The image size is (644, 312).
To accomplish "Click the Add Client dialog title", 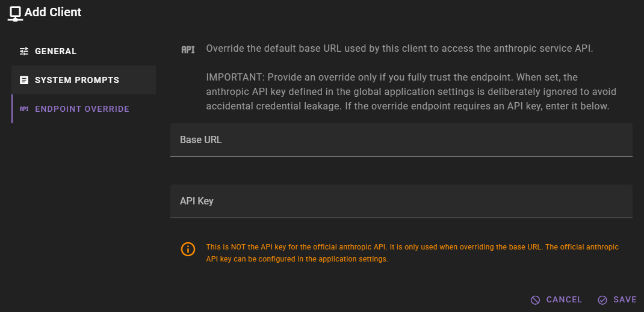I will coord(52,12).
